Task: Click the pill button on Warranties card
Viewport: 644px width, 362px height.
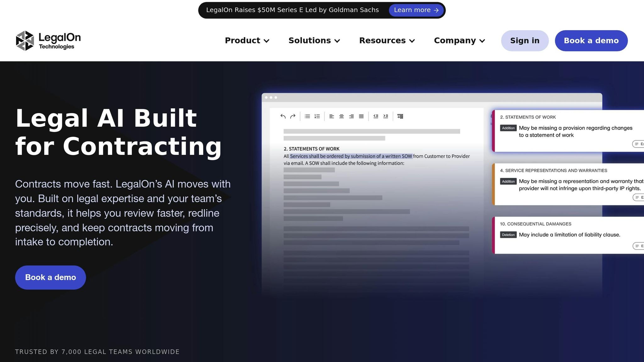Action: tap(638, 197)
